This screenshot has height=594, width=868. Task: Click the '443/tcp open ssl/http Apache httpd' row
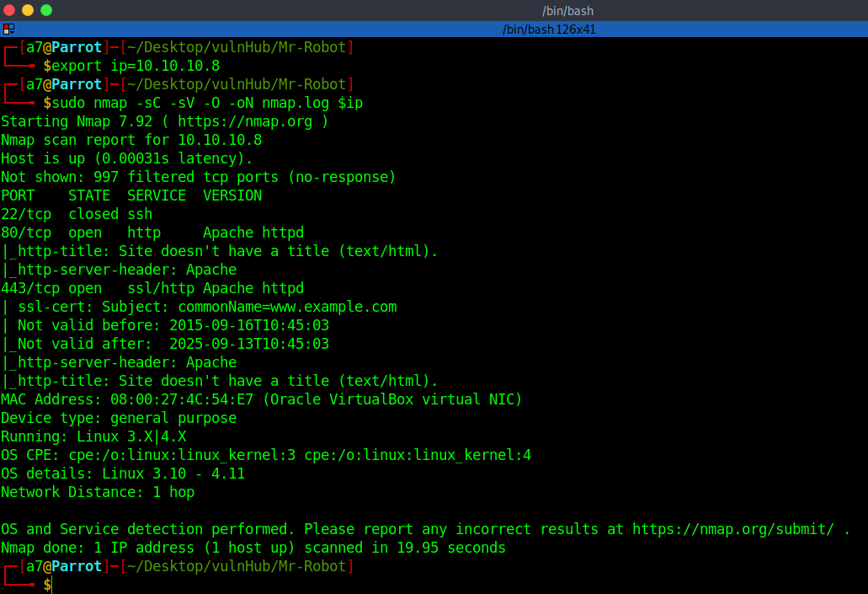(152, 288)
